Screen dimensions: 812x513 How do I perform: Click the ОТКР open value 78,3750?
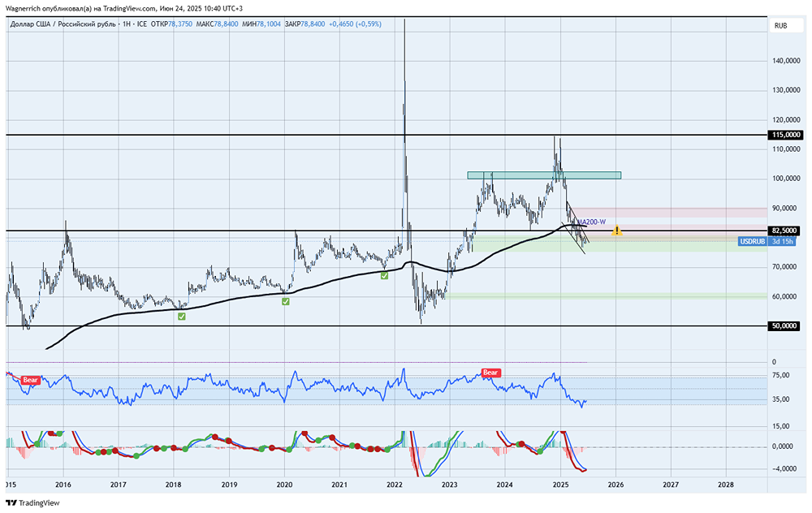pyautogui.click(x=180, y=24)
